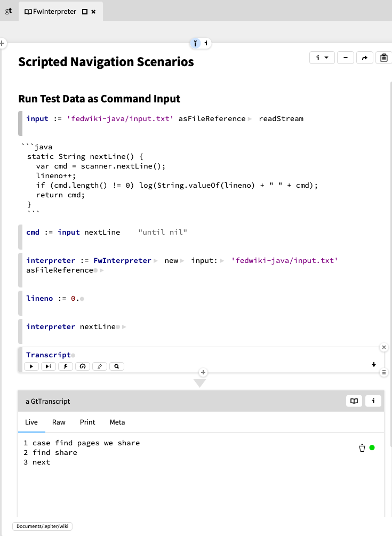Screen dimensions: 392x536
Task: Click the 'Documents/lepiter/wiki' database label
Action: (x=42, y=526)
